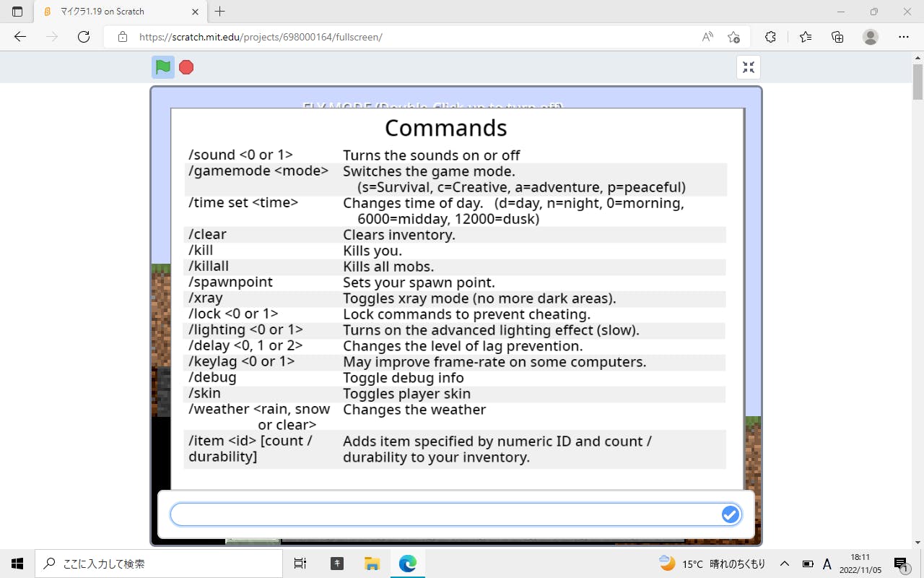Click the green flag to start project
Screen dimensions: 924x578
click(x=163, y=67)
